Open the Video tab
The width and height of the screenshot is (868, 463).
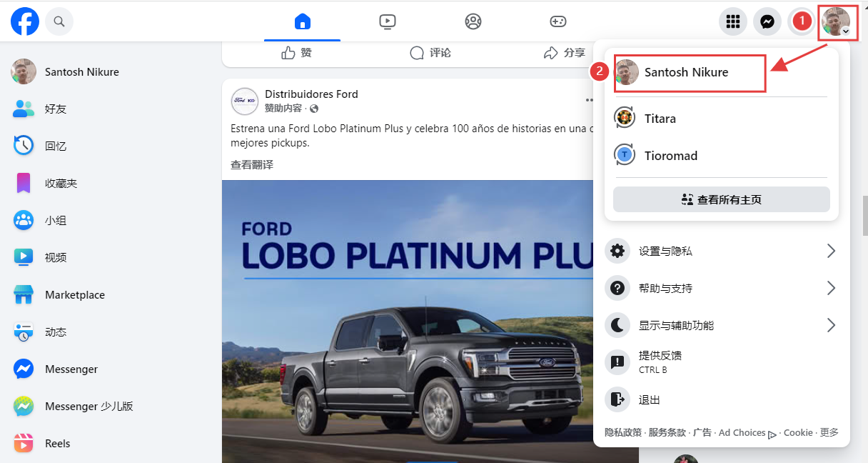click(x=387, y=21)
